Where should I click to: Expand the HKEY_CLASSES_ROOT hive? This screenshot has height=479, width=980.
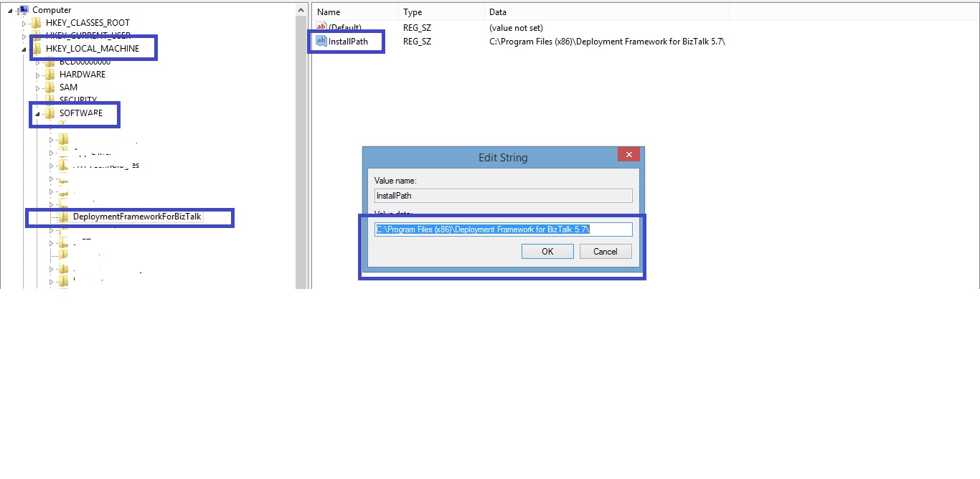pyautogui.click(x=24, y=23)
